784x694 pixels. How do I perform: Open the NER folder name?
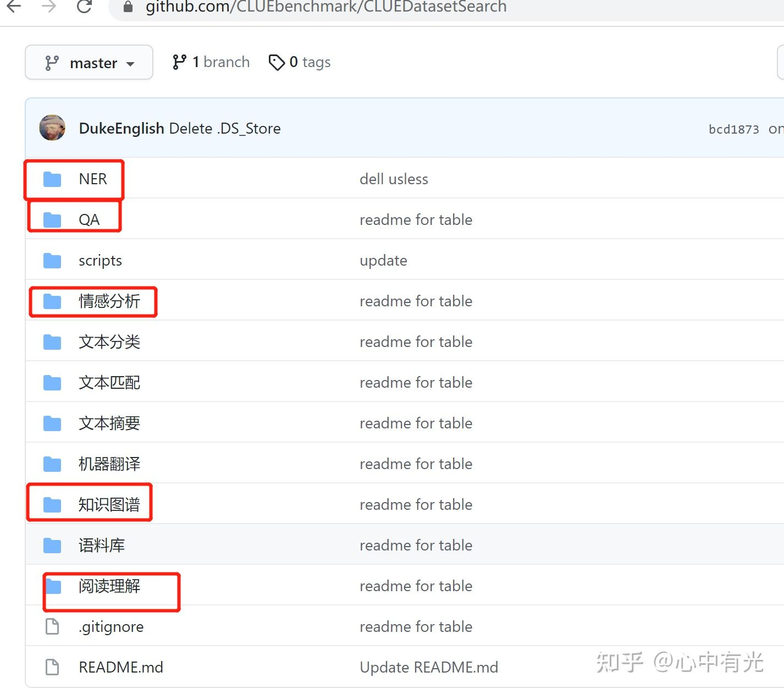coord(93,179)
